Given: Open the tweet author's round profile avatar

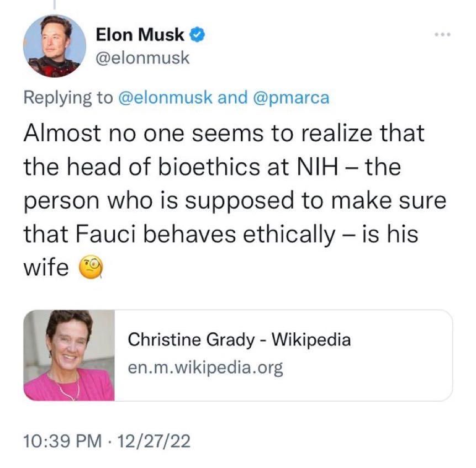Looking at the screenshot, I should click(x=54, y=46).
